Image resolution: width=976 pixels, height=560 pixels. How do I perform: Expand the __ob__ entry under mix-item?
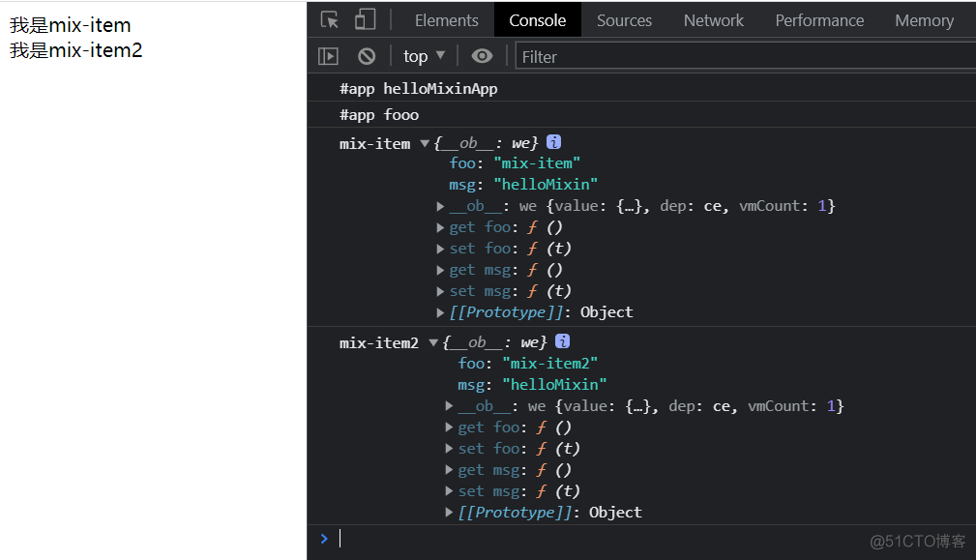440,206
